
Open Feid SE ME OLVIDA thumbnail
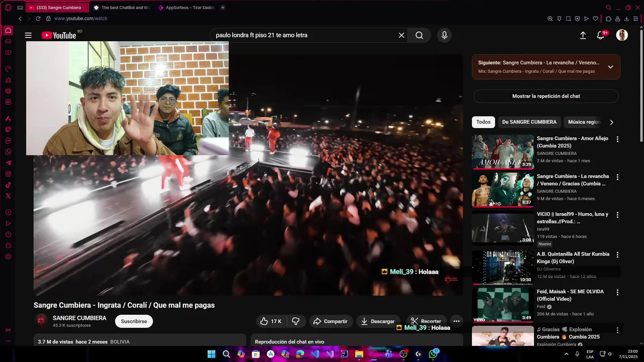pyautogui.click(x=503, y=305)
